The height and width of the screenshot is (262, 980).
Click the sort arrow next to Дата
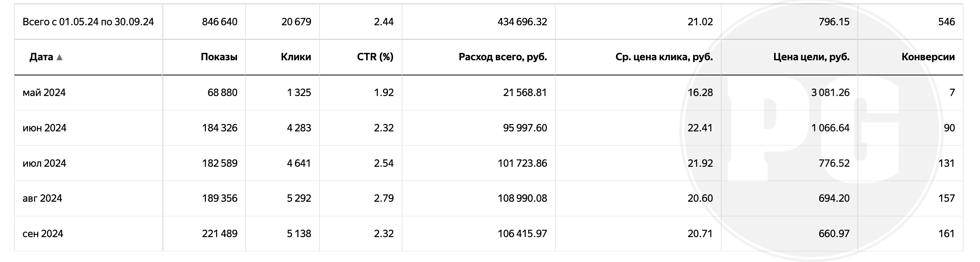(x=60, y=58)
